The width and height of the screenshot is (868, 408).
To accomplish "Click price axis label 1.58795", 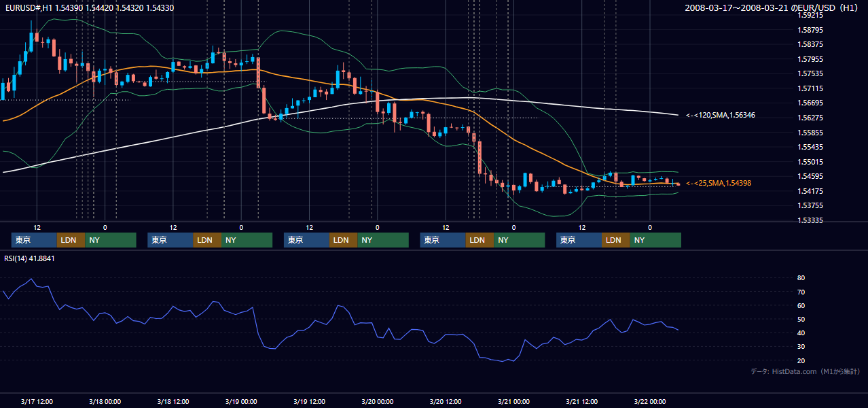I will 811,30.
